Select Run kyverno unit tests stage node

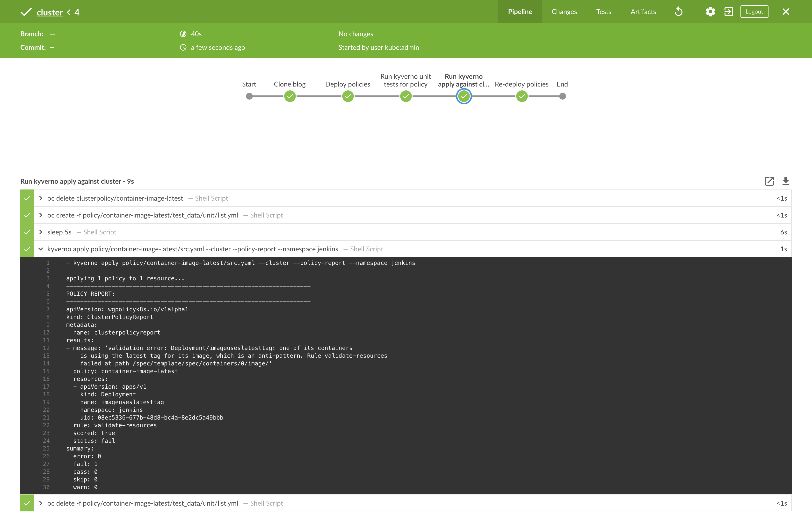tap(406, 96)
